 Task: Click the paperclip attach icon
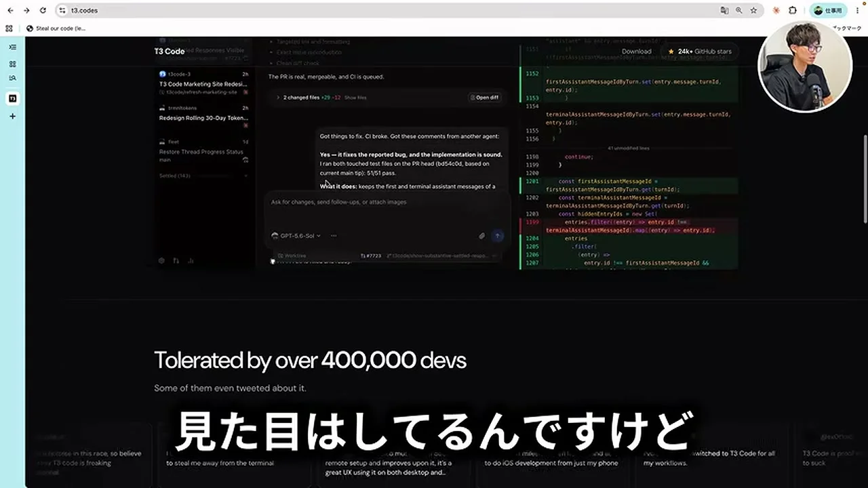coord(482,236)
